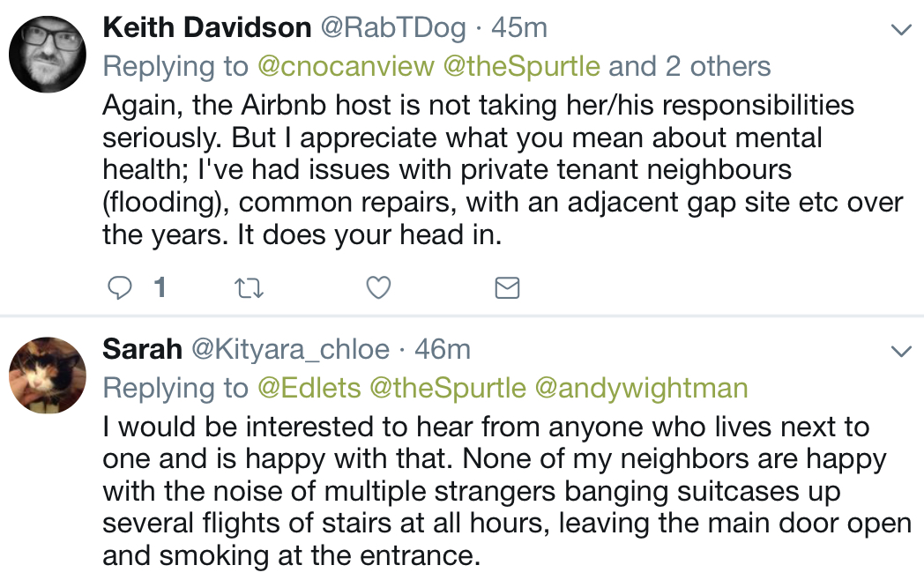Click the Keith Davidson display name

207,27
